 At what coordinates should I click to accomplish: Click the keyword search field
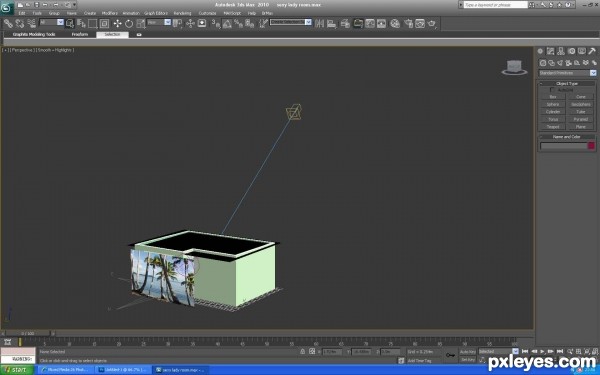pos(496,5)
